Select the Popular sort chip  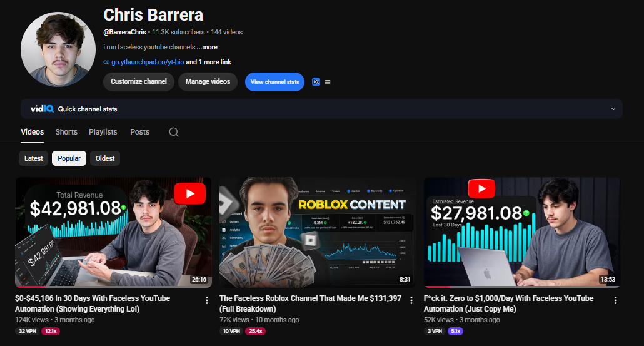(x=69, y=158)
